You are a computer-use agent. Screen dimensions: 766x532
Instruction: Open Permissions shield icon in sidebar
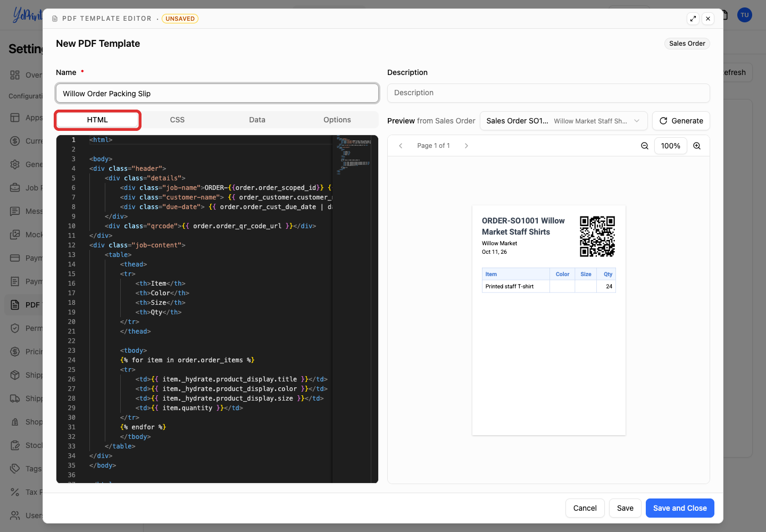(x=15, y=328)
